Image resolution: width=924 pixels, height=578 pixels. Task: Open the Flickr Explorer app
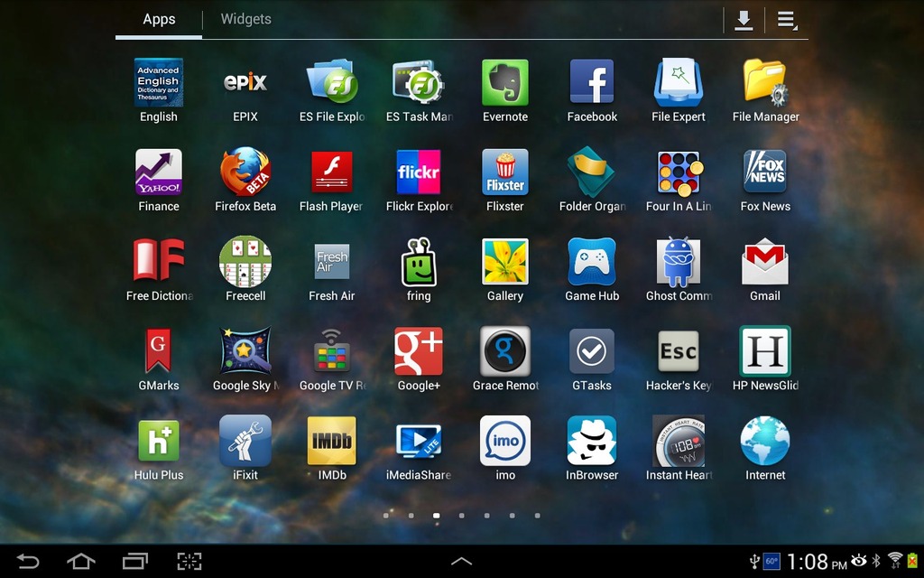pos(419,172)
